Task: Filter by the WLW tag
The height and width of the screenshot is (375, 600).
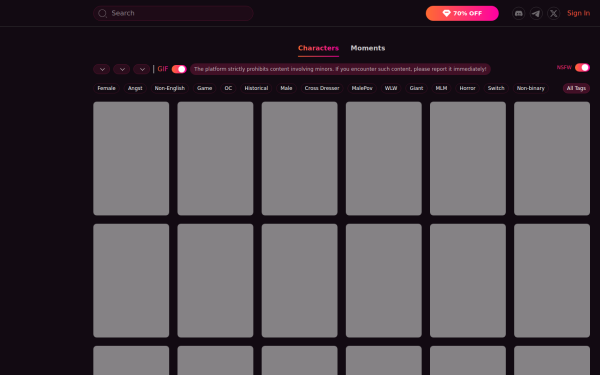Action: [391, 88]
